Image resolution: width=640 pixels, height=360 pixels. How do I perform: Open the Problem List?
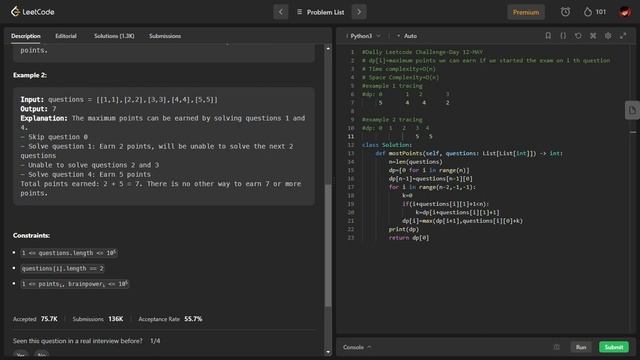tap(321, 12)
